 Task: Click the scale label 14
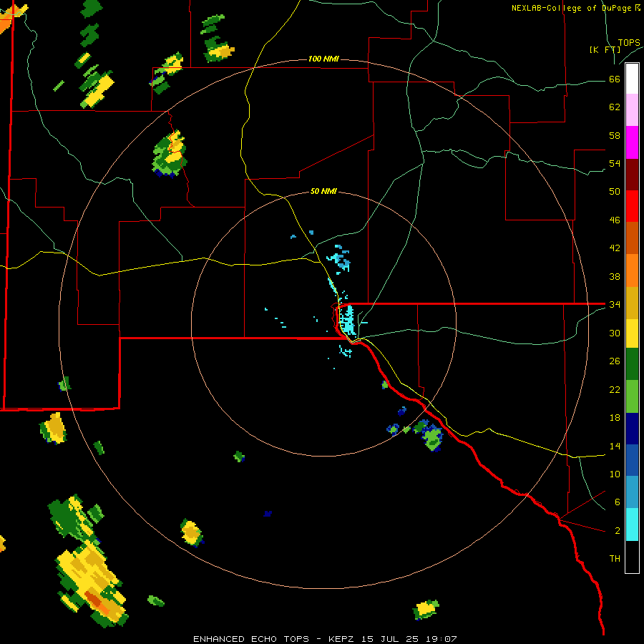point(615,446)
